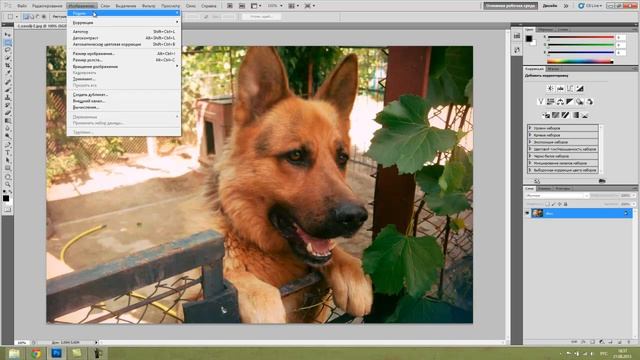Choose subtract-from-selection mode in options bar

37,17
